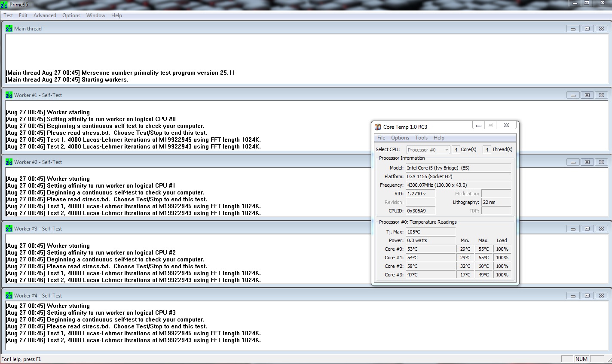Viewport: 612px width, 364px height.
Task: Minimize the Main thread child window
Action: pos(573,29)
